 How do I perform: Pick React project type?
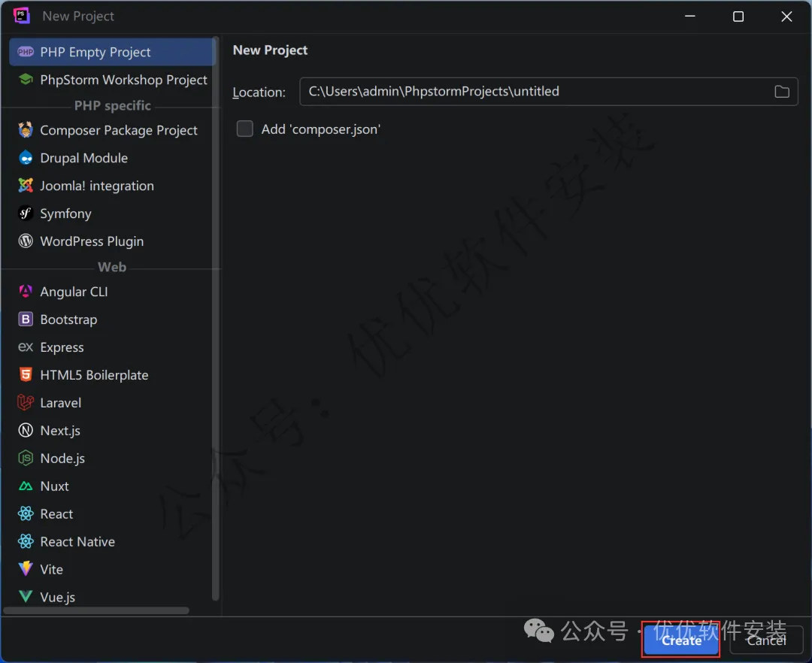click(x=112, y=513)
